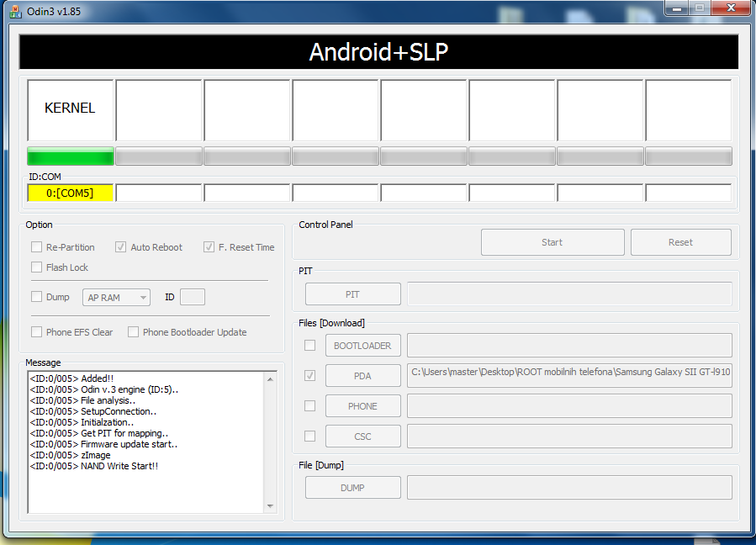Click the 'NAND Write Start!!' log line
This screenshot has height=545, width=756.
[x=94, y=466]
